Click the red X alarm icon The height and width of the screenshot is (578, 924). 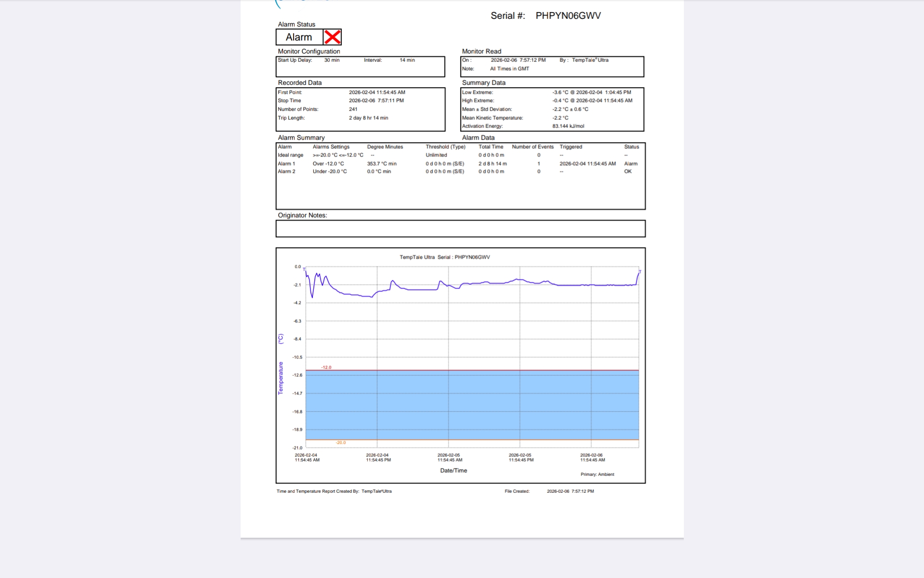pyautogui.click(x=332, y=37)
